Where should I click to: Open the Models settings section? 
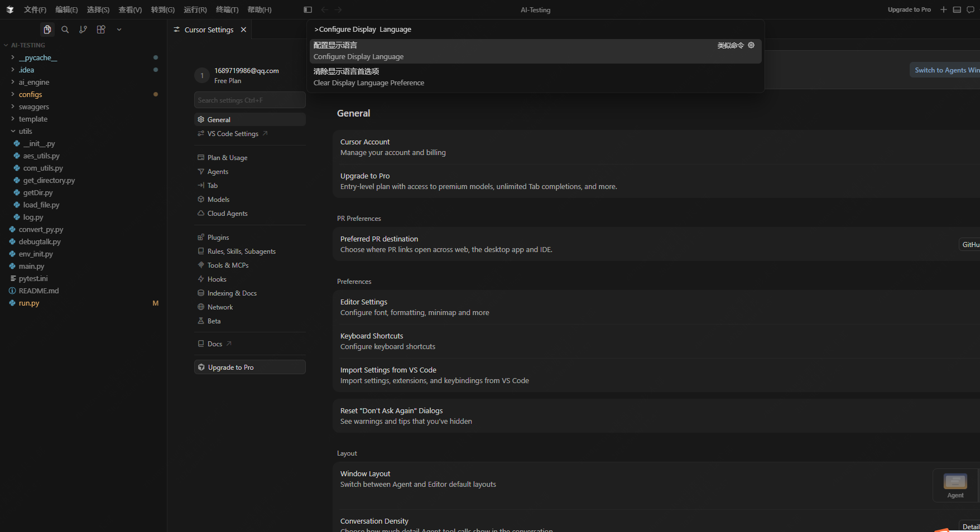pyautogui.click(x=250, y=200)
